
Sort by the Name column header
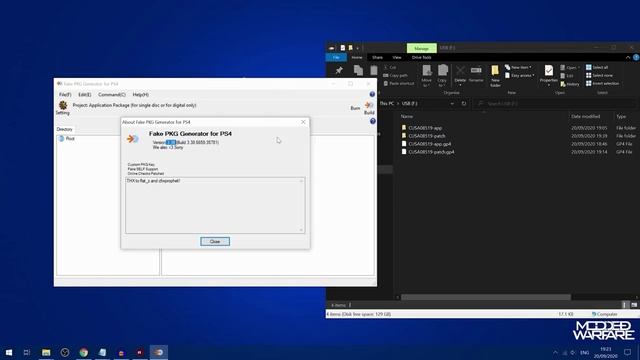[407, 116]
